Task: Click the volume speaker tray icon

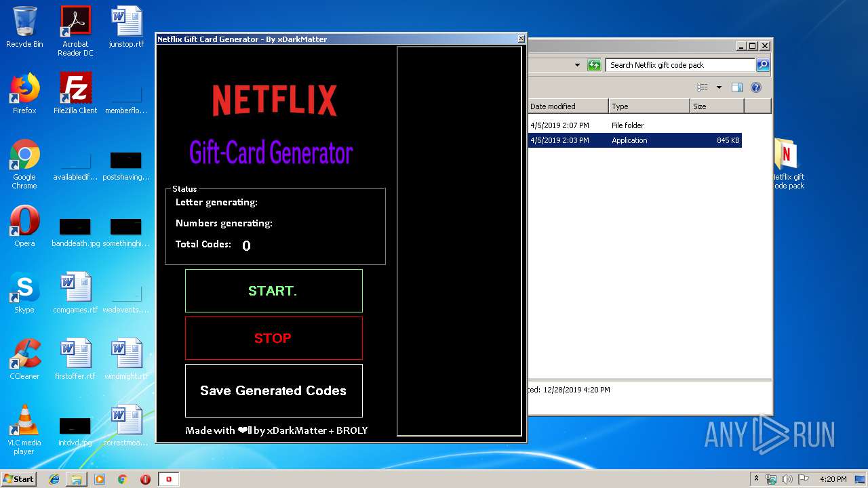Action: click(787, 479)
